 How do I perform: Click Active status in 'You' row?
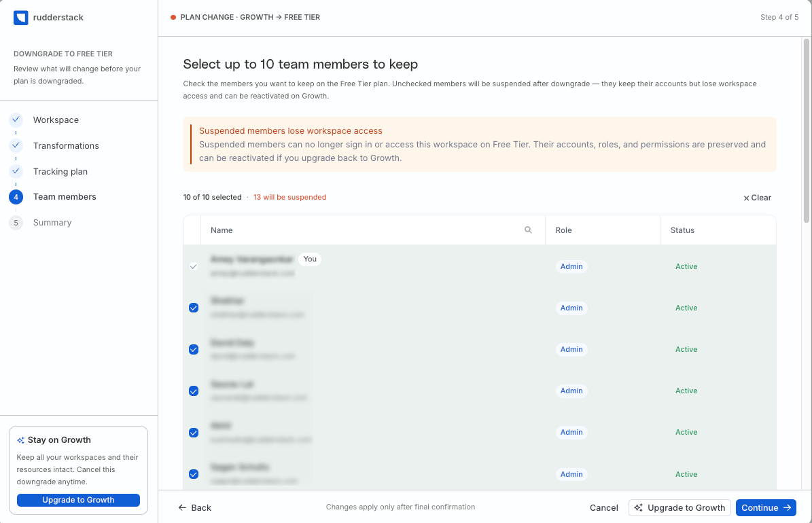686,267
